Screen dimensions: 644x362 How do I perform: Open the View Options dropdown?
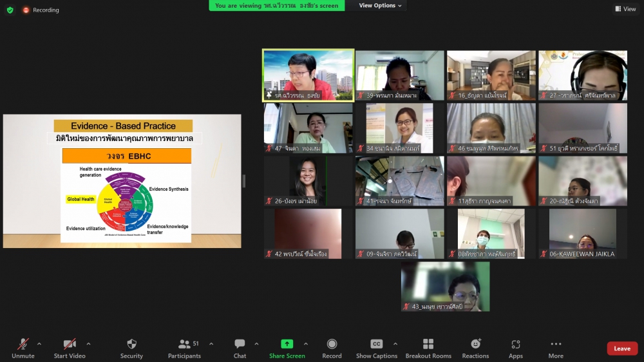click(x=380, y=6)
